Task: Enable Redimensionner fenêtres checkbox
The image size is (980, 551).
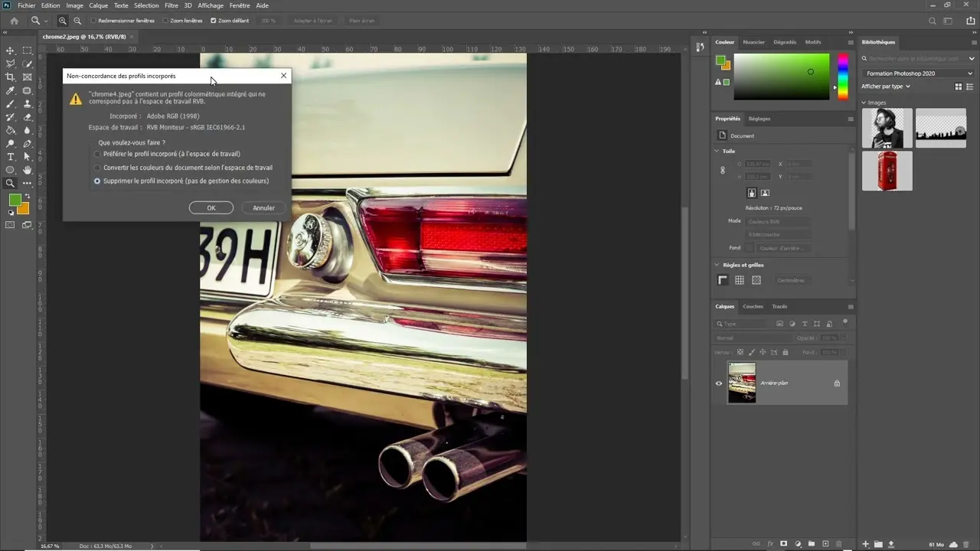Action: click(x=93, y=21)
